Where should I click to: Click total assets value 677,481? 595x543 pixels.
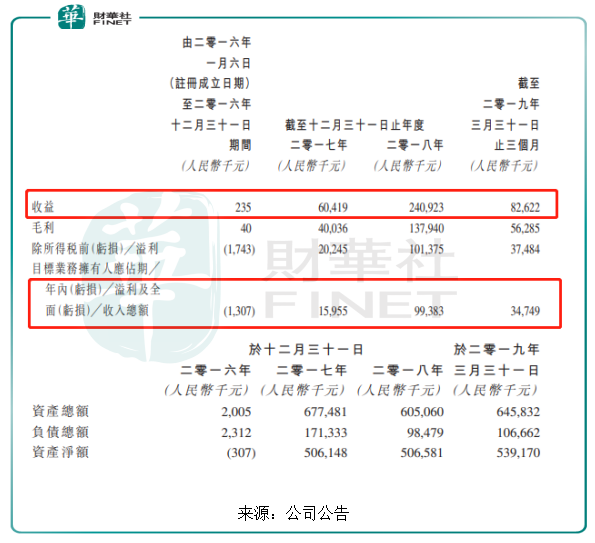point(326,412)
